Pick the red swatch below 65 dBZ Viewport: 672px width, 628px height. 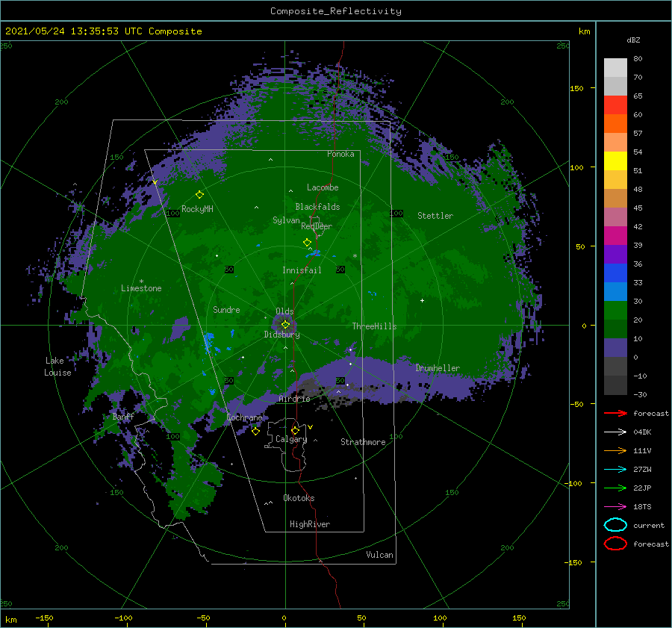pos(615,105)
